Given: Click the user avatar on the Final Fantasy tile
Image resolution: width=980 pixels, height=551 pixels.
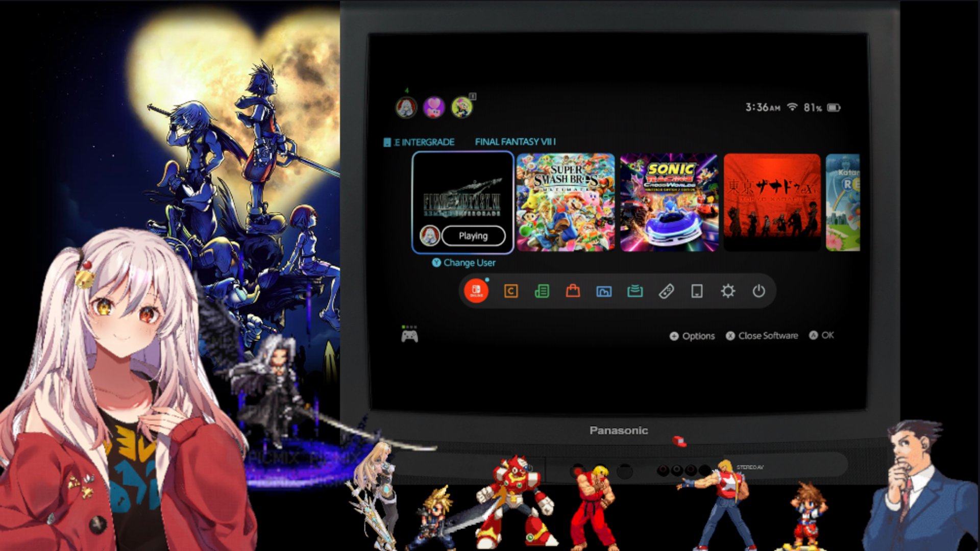Looking at the screenshot, I should (430, 236).
